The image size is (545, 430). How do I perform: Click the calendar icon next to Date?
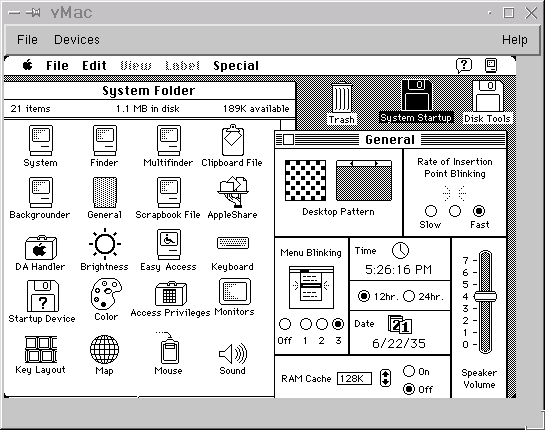pos(400,324)
